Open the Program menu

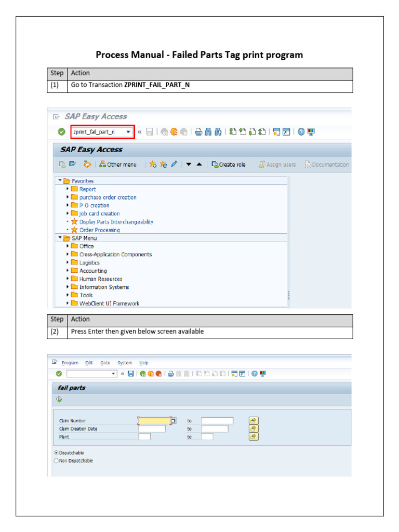tap(70, 363)
